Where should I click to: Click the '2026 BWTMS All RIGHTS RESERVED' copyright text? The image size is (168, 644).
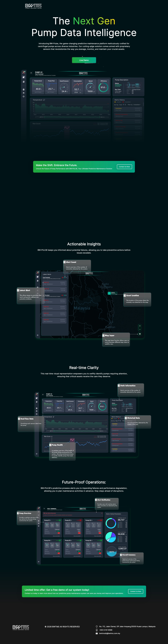point(62,627)
